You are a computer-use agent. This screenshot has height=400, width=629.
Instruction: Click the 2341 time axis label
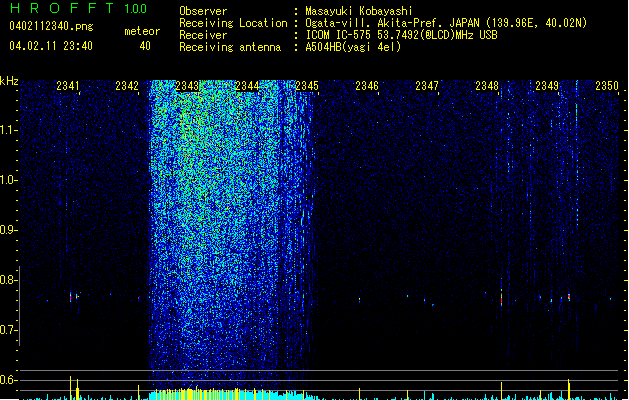point(68,86)
